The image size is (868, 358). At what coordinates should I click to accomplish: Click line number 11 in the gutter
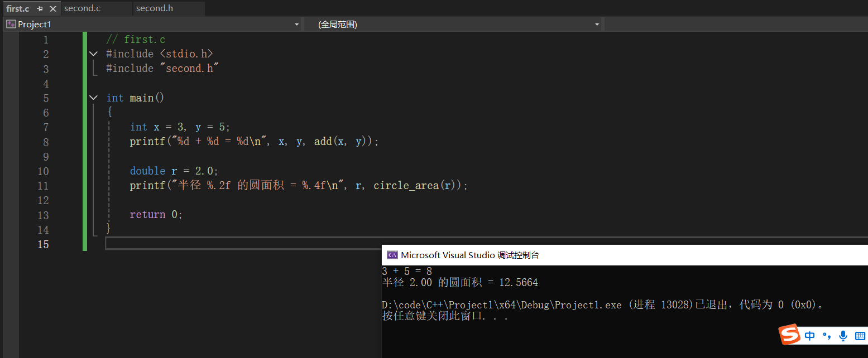click(43, 186)
